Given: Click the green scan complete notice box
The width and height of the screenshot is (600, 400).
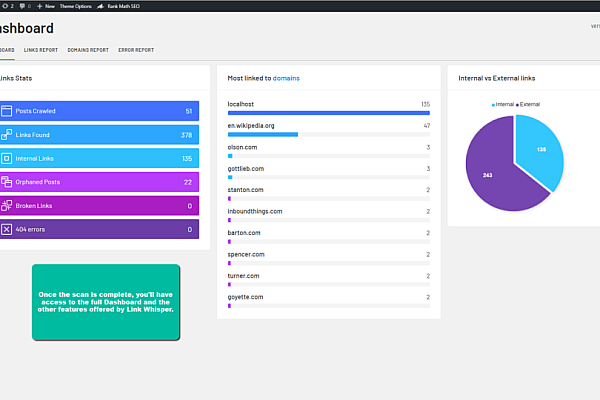Looking at the screenshot, I should pyautogui.click(x=106, y=302).
